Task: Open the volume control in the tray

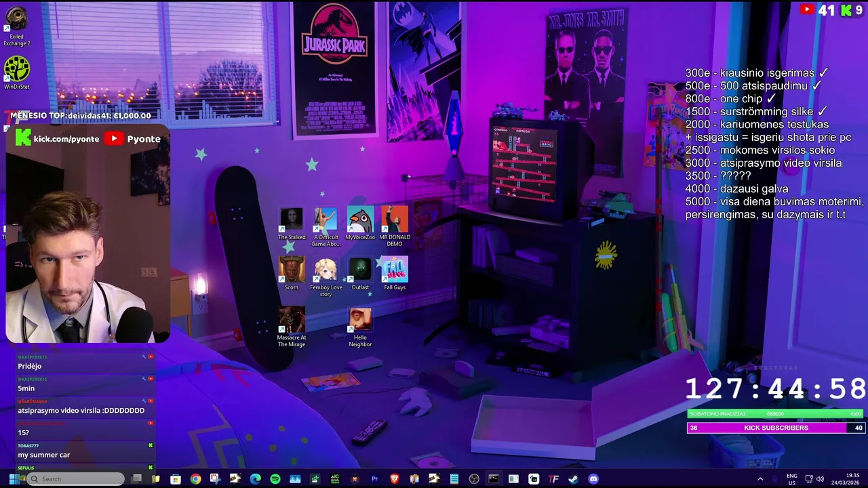Action: [820, 479]
